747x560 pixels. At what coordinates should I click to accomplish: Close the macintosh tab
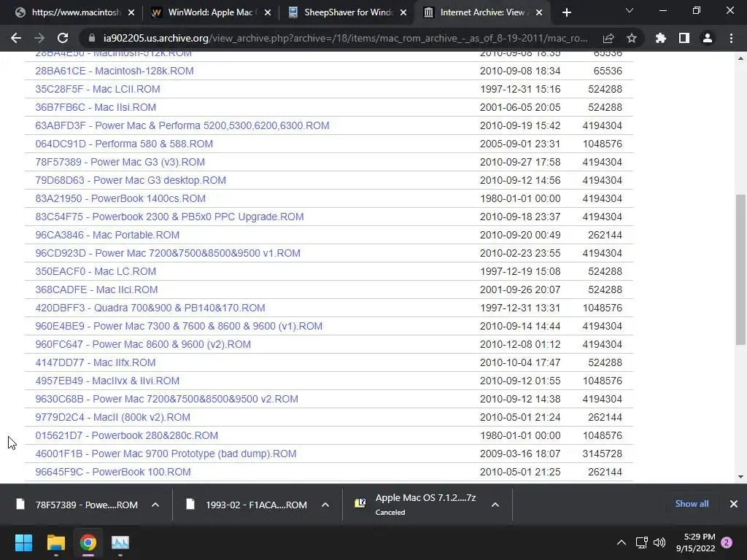point(131,12)
